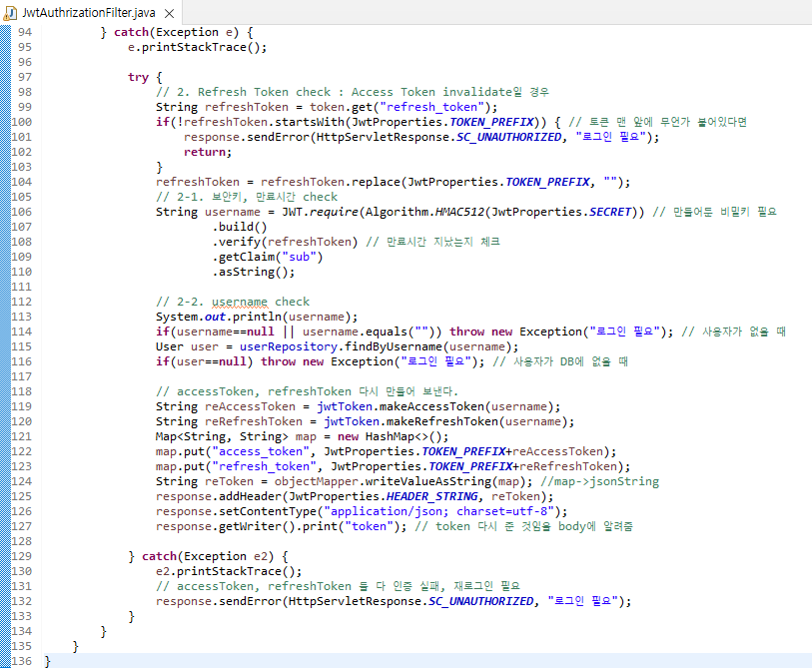
Task: Click the '"refresh_token"' string on line 99
Action: (x=432, y=107)
